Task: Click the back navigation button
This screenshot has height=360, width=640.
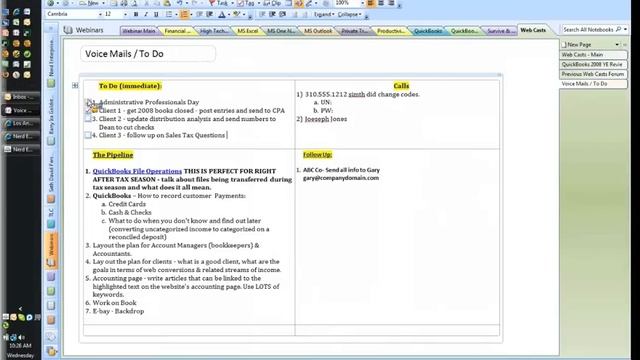Action: click(51, 3)
